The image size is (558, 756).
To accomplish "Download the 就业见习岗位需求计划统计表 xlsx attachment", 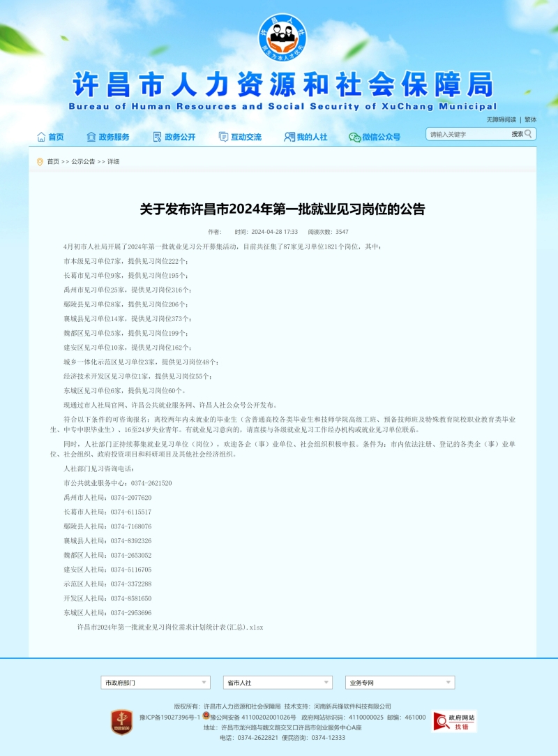I will click(169, 628).
